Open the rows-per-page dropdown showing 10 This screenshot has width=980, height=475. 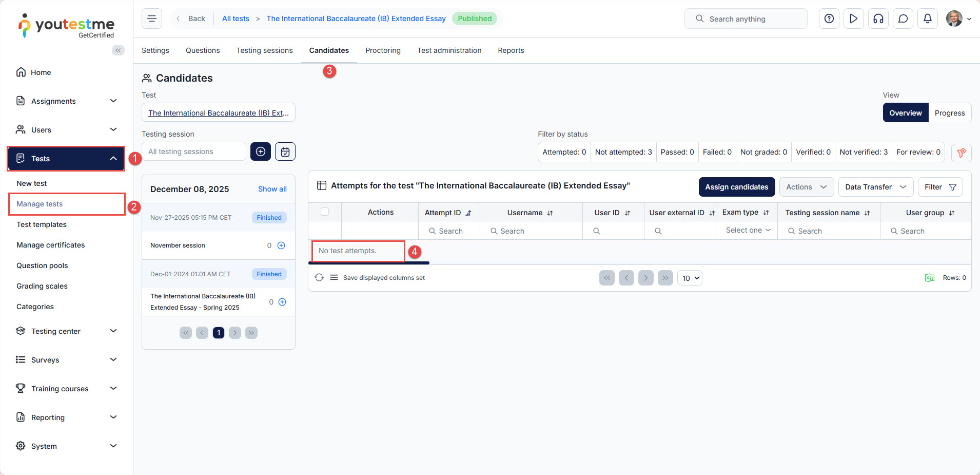[x=690, y=278]
